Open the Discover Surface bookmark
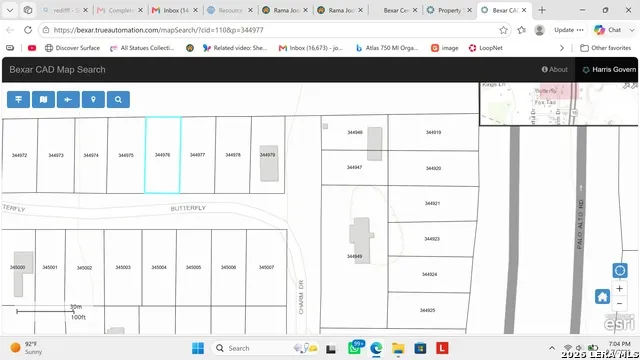 pyautogui.click(x=72, y=48)
